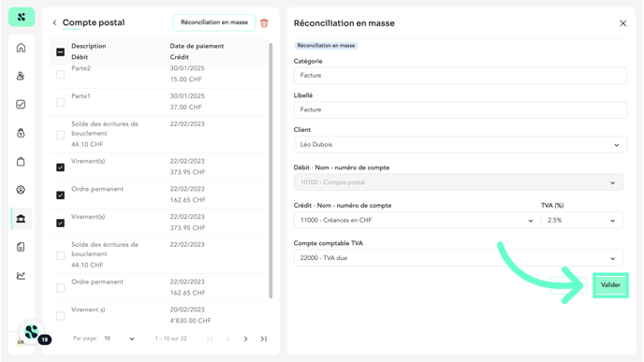Jump to last page of transactions
Screen dimensions: 644x362
tap(264, 339)
